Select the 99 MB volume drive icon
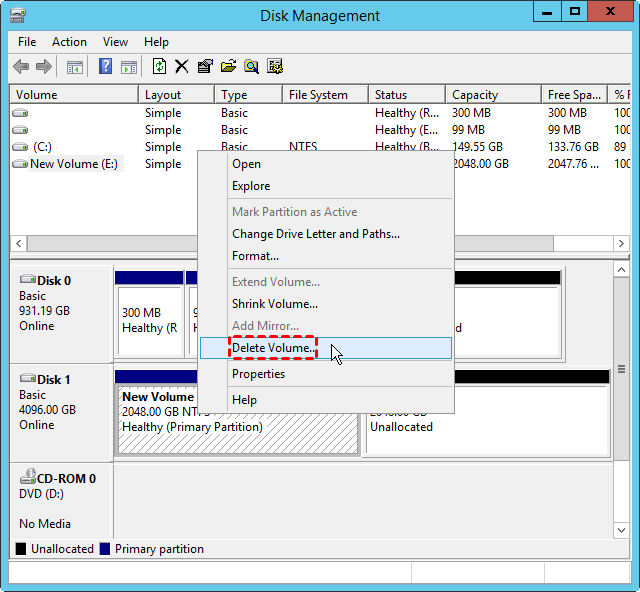This screenshot has width=640, height=592. [20, 130]
